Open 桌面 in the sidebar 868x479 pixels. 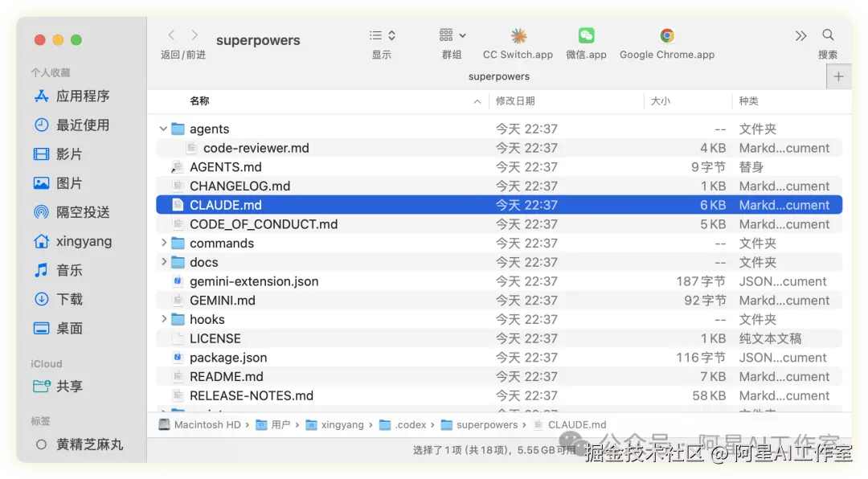[58, 329]
